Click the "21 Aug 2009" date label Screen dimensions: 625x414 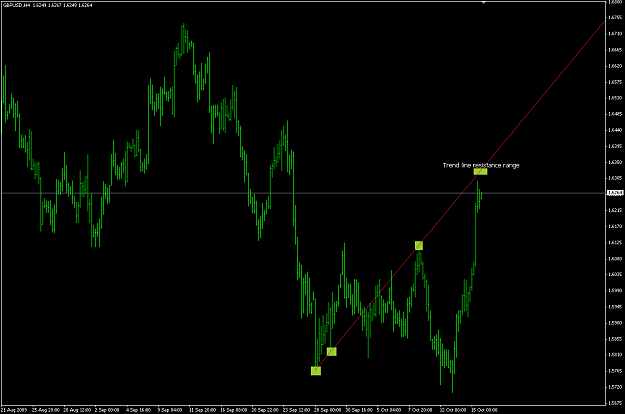pyautogui.click(x=14, y=410)
